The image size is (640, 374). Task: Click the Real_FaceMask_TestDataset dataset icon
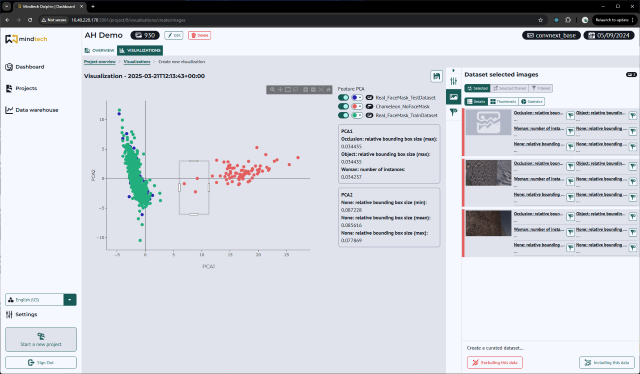click(369, 98)
